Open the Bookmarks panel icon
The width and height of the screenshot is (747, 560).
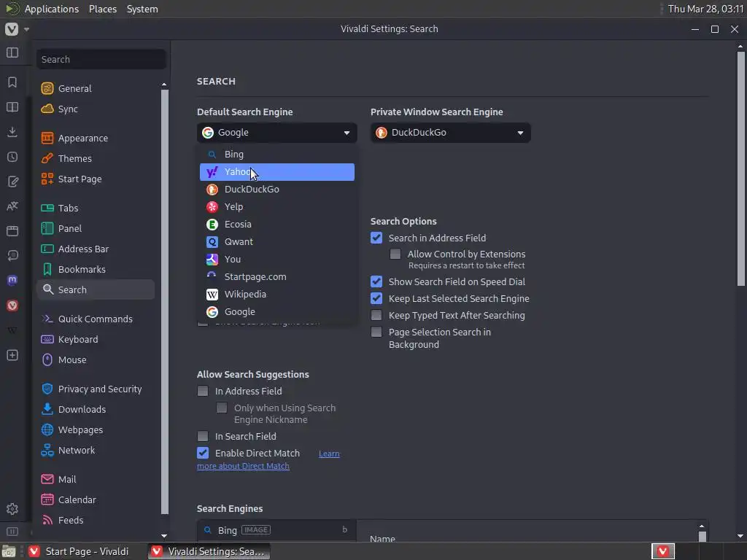pos(12,82)
